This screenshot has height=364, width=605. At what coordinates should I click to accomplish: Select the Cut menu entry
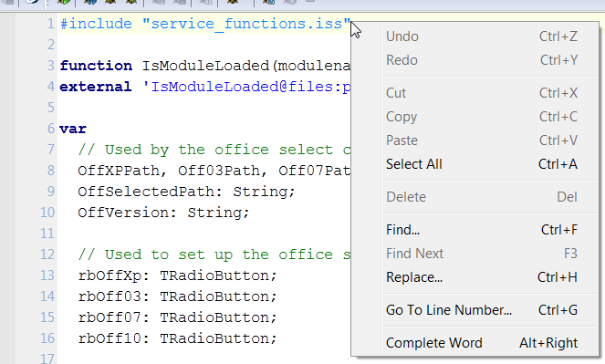[482, 93]
